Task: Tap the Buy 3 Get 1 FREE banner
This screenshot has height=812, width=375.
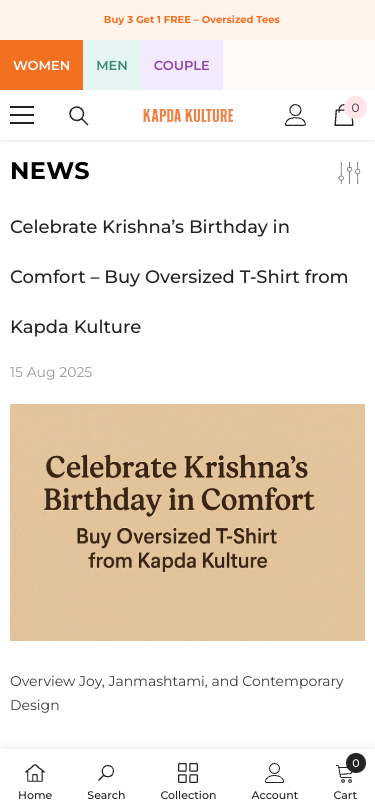Action: pos(192,20)
